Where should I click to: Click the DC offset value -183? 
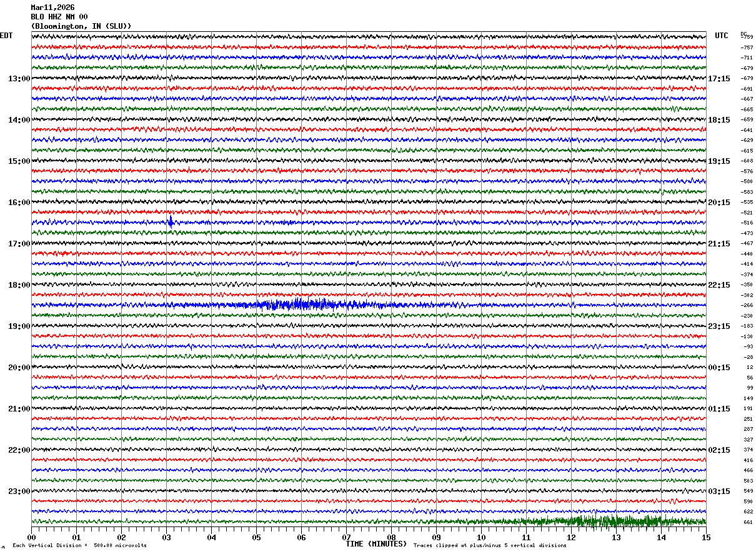747,326
